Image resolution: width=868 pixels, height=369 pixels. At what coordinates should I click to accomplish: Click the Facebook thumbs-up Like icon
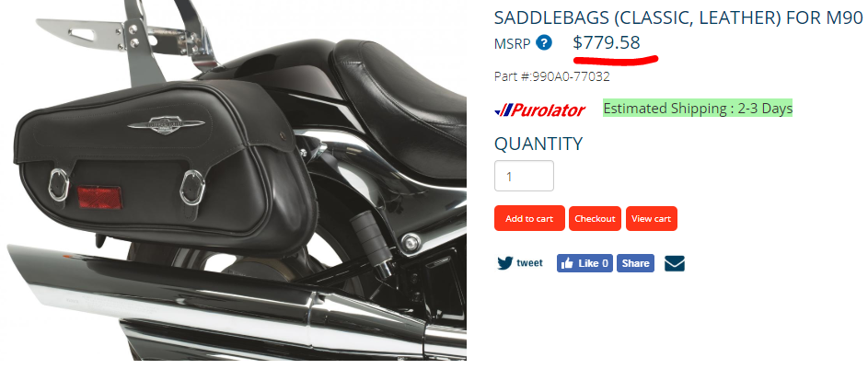coord(566,264)
